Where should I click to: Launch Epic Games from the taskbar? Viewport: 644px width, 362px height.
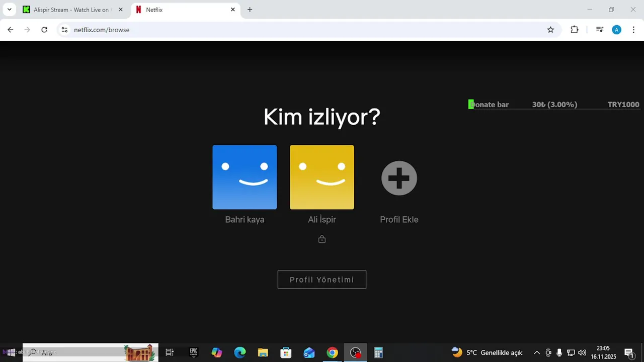(x=193, y=352)
